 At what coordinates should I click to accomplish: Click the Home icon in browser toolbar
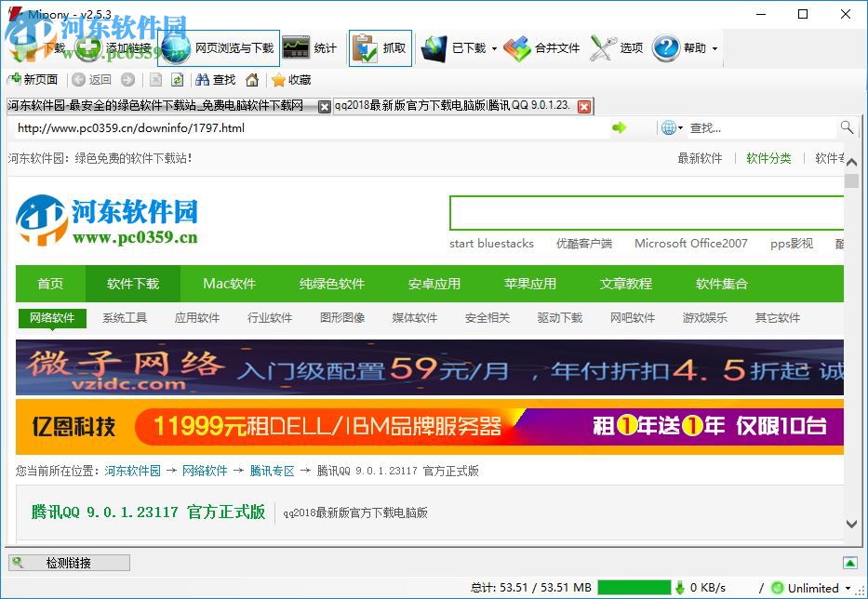tap(251, 80)
